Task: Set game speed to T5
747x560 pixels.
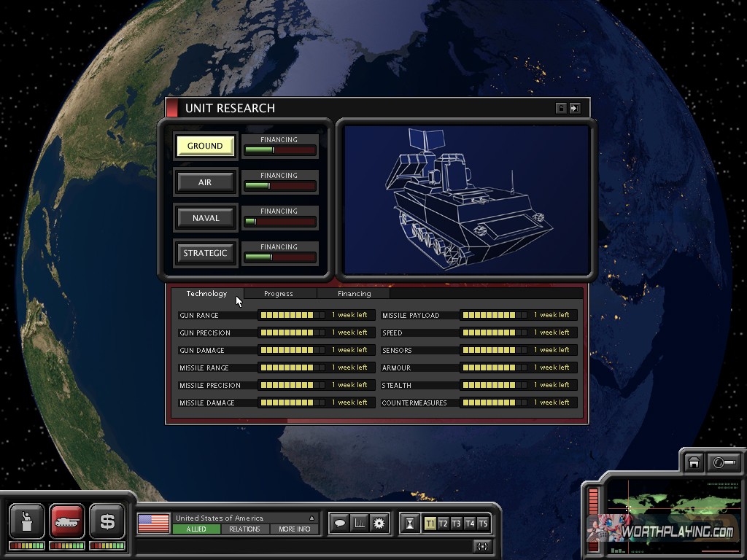Action: [482, 524]
